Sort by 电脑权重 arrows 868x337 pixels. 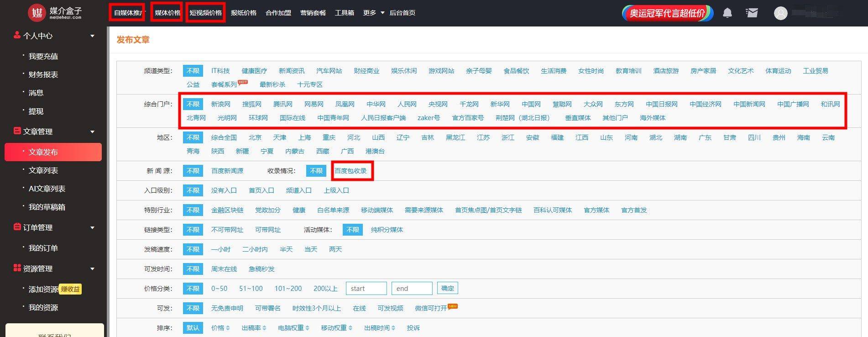(307, 328)
